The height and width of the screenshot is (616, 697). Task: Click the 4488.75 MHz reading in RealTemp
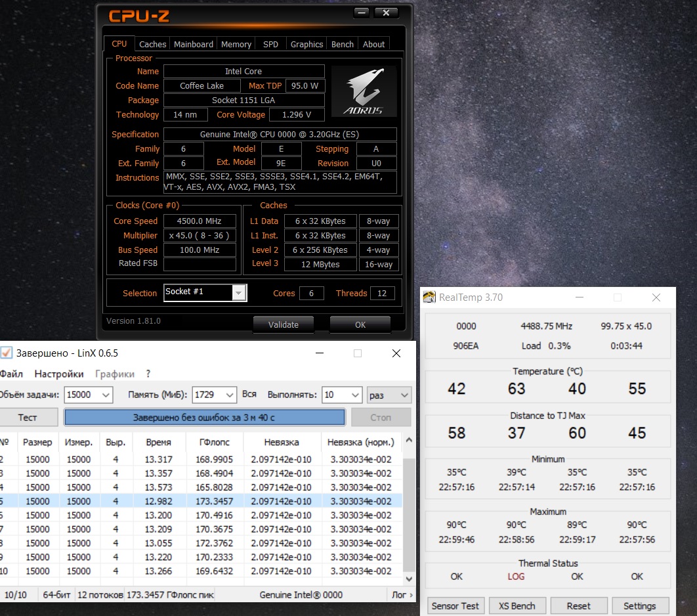(x=546, y=326)
